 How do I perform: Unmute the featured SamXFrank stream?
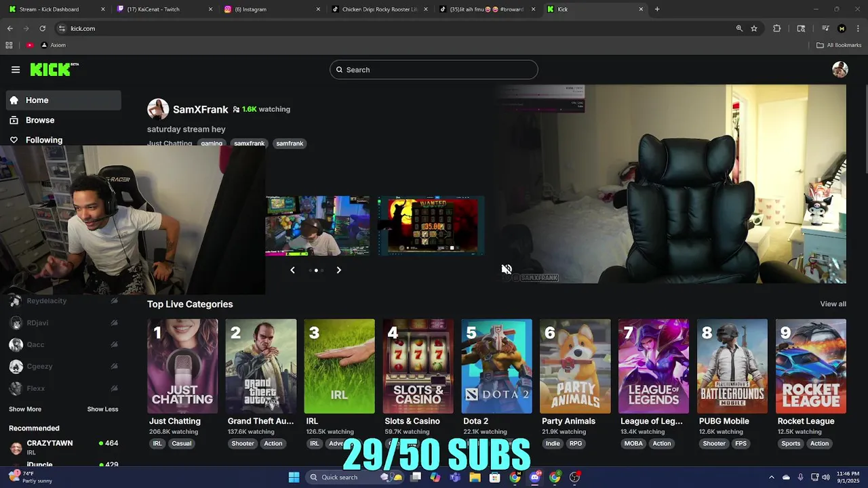(x=507, y=269)
